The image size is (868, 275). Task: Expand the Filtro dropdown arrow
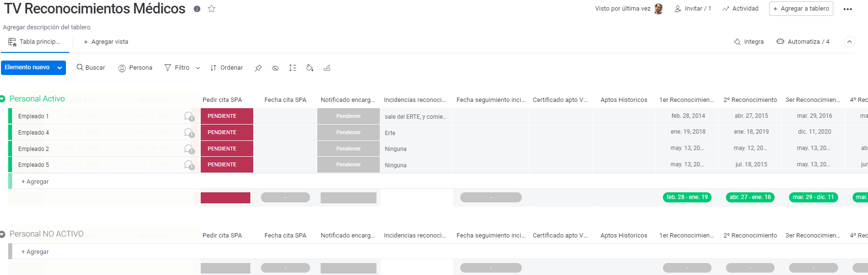tap(198, 68)
